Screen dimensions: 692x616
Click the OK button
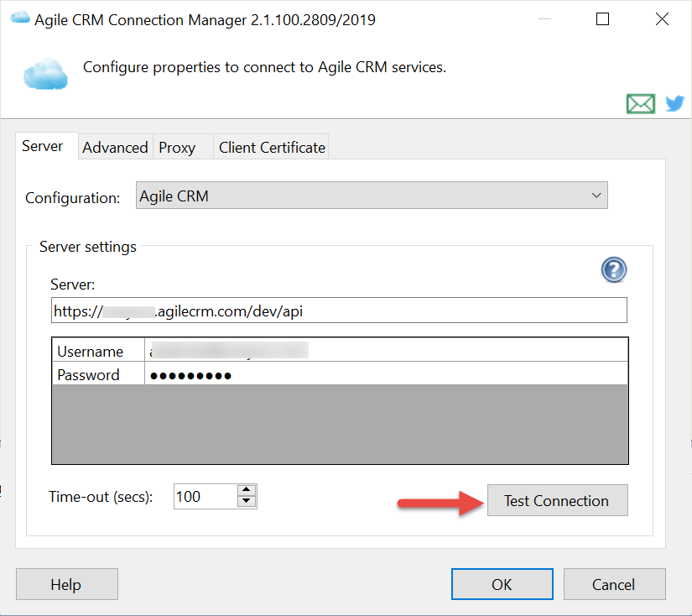502,584
